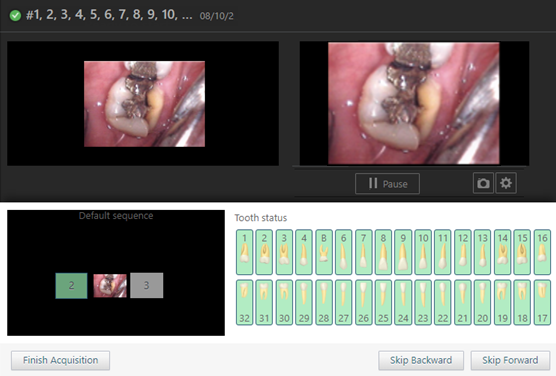Click the captured still image preview
Viewport: 556px width, 376px height.
[144, 104]
